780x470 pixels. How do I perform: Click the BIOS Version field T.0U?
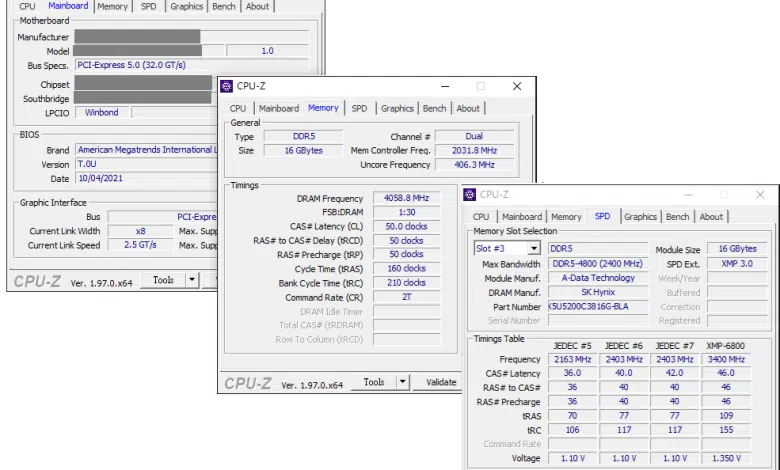pyautogui.click(x=146, y=164)
